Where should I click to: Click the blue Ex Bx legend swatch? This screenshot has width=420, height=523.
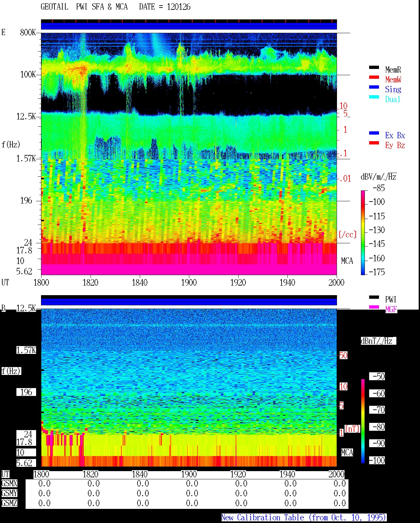click(374, 133)
